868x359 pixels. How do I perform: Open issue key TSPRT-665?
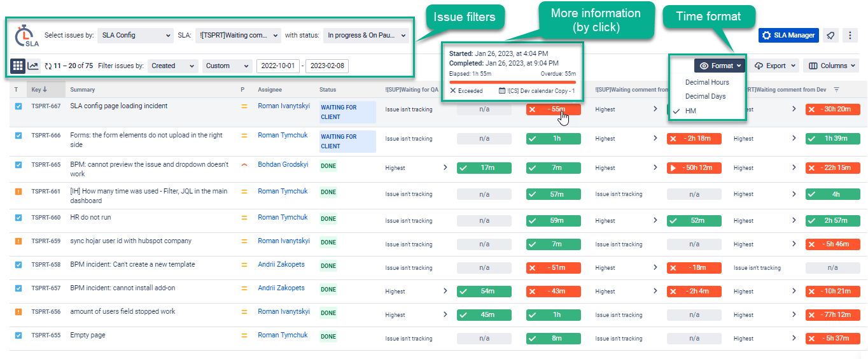tap(46, 165)
